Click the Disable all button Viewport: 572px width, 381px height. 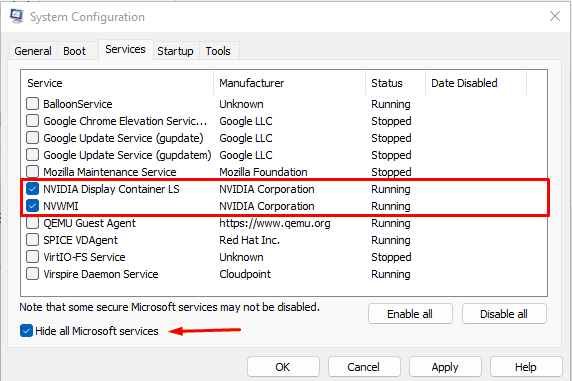(x=504, y=314)
